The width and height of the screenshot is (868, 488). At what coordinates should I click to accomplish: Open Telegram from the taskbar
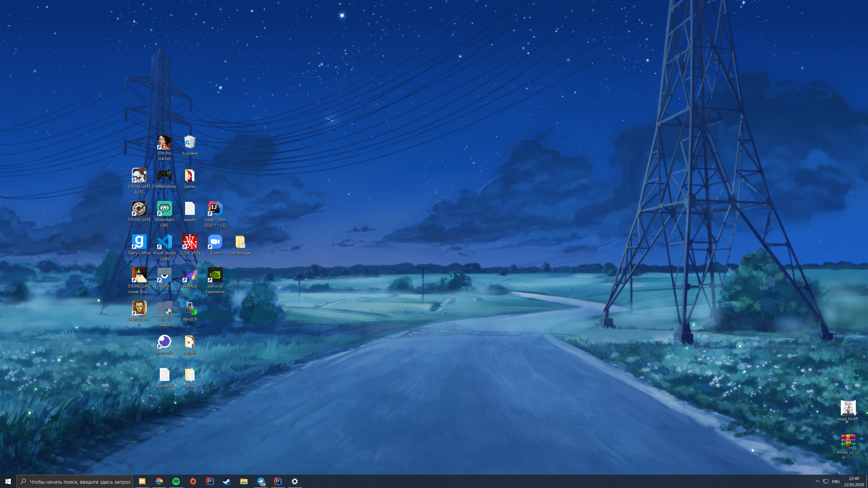pyautogui.click(x=261, y=481)
